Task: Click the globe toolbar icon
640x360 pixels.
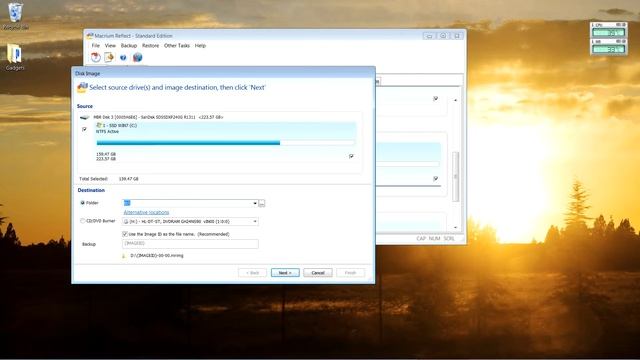Action: [138, 58]
